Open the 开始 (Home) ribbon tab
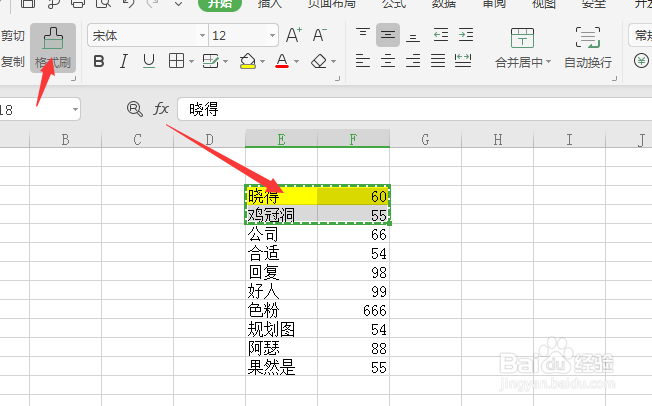 220,4
